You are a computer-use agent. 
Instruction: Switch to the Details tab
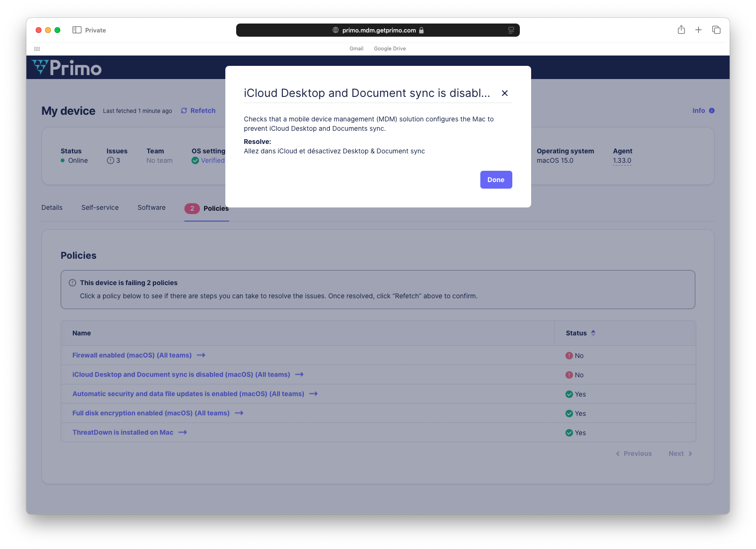(52, 207)
